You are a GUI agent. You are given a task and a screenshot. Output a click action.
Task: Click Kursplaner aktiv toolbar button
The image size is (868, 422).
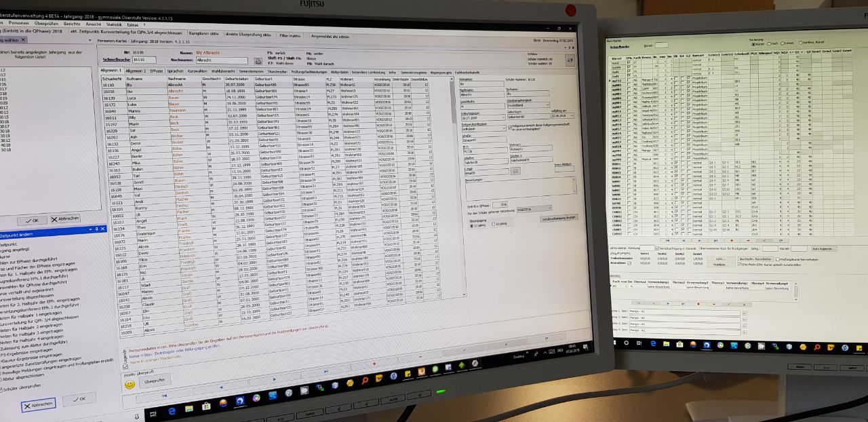point(203,33)
